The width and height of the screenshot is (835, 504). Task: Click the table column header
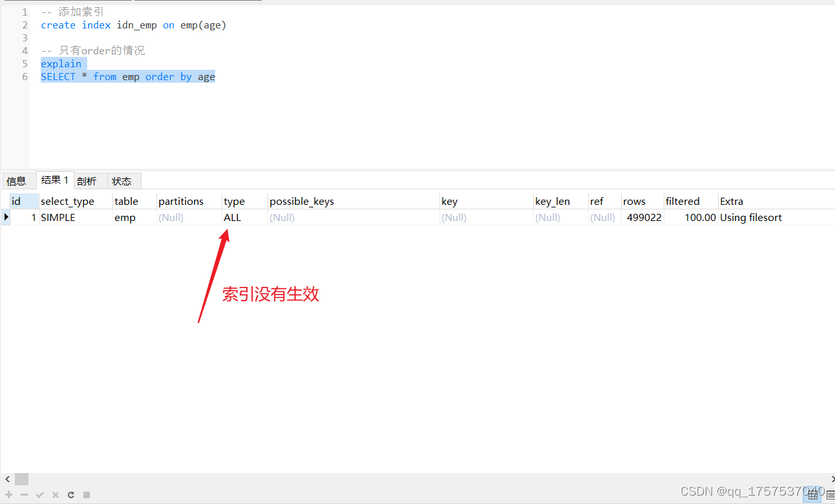click(x=134, y=201)
